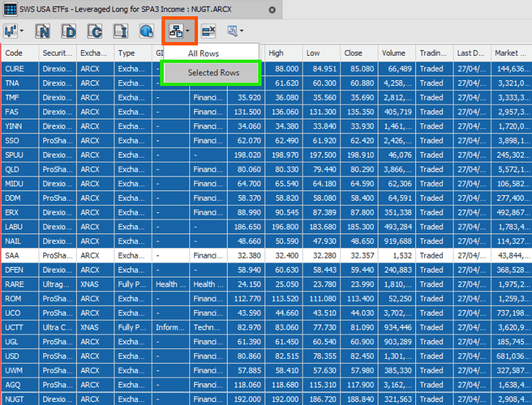Sort by the Close column header
This screenshot has height=405, width=532.
point(359,53)
